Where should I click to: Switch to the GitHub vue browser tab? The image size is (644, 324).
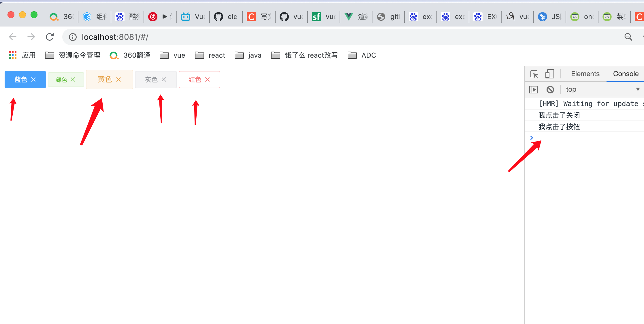point(291,17)
